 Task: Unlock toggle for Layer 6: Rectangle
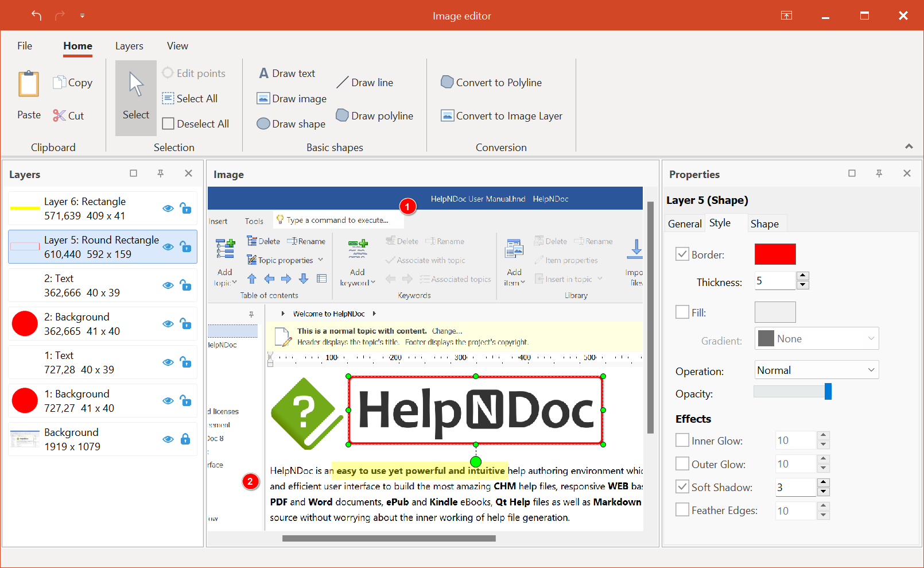point(185,208)
